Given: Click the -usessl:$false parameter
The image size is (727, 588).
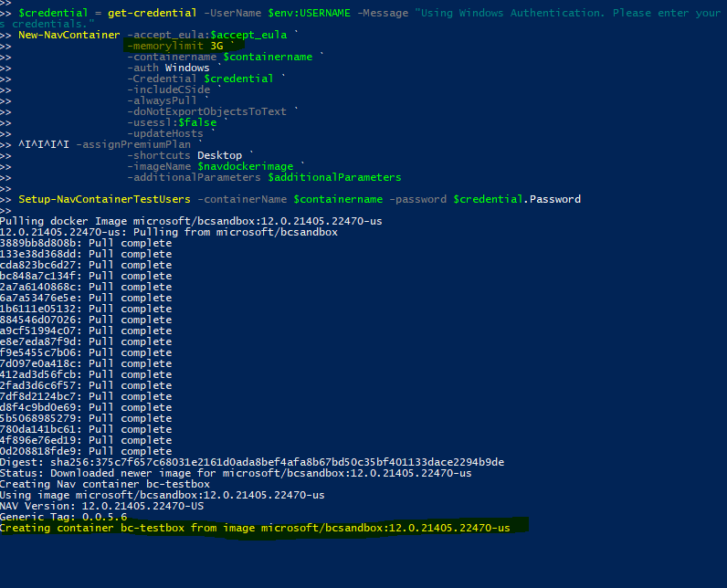Looking at the screenshot, I should coord(172,122).
